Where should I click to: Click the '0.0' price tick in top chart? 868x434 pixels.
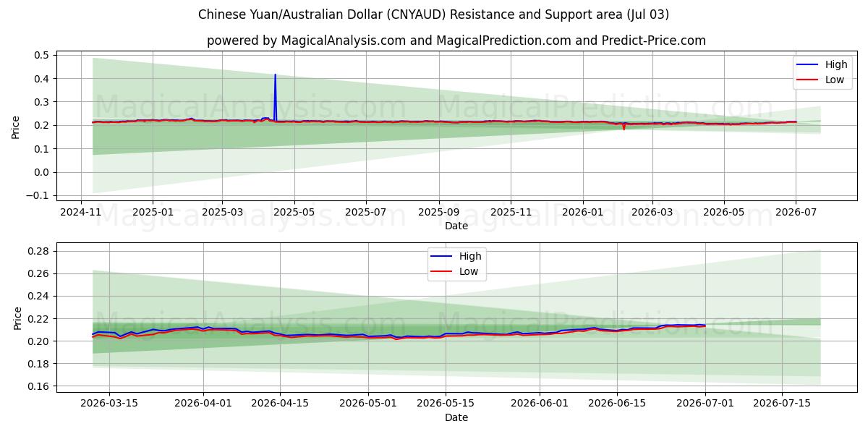[41, 172]
